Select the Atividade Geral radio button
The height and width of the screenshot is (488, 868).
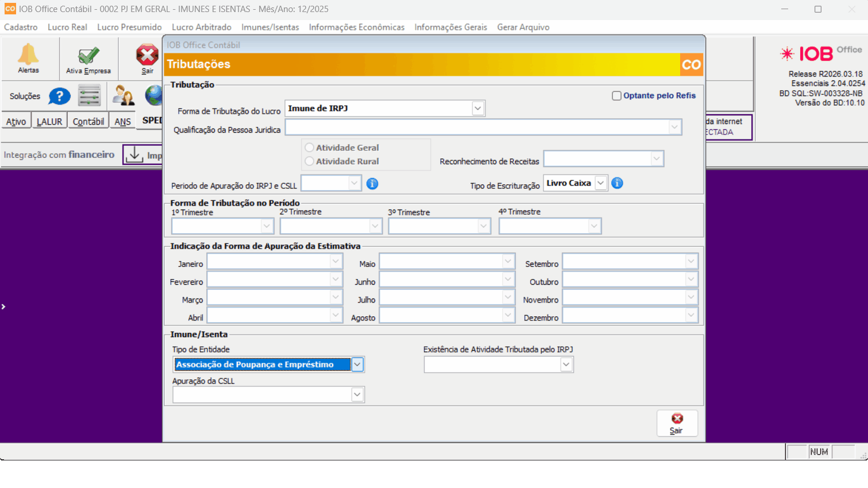(310, 148)
